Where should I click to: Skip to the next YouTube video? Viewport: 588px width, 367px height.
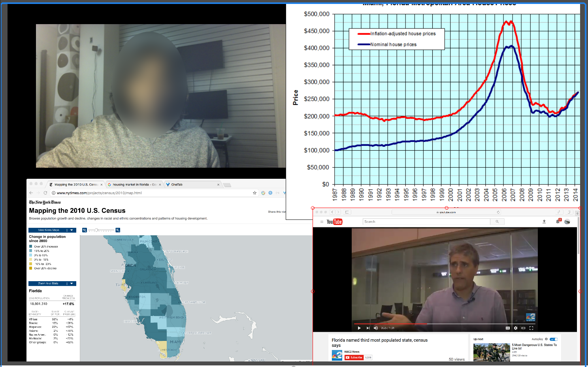point(368,328)
